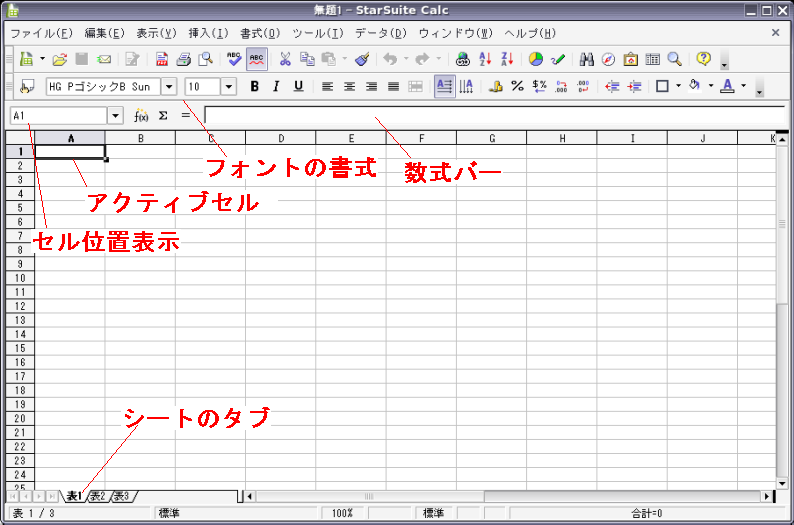This screenshot has width=794, height=525.
Task: Show Draw Functions pencil icon
Action: tap(558, 59)
